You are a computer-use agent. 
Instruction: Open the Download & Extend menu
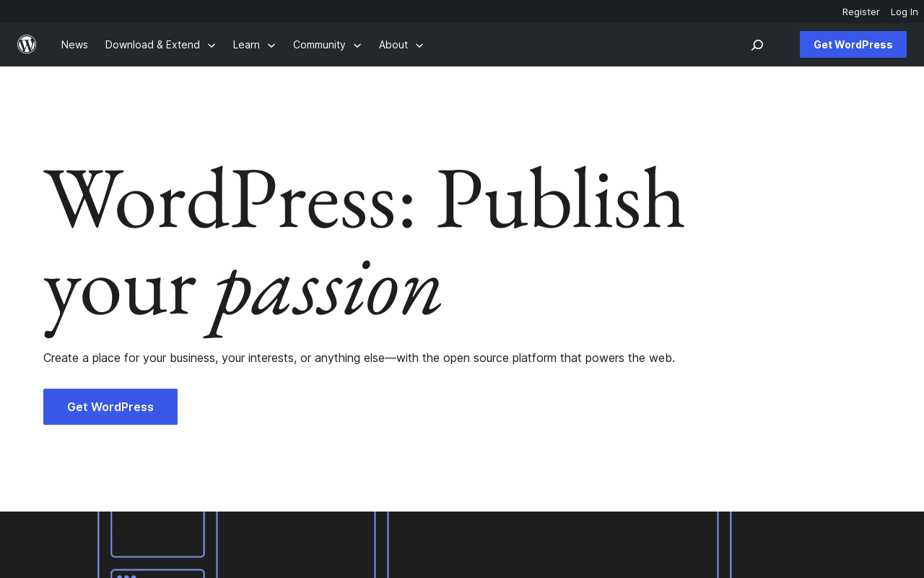click(x=152, y=44)
